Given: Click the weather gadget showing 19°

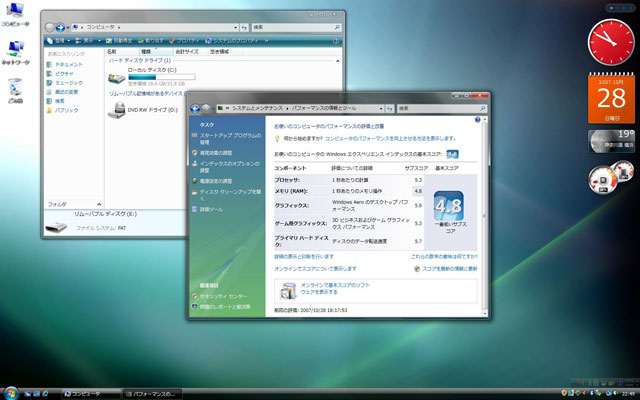Looking at the screenshot, I should 611,141.
